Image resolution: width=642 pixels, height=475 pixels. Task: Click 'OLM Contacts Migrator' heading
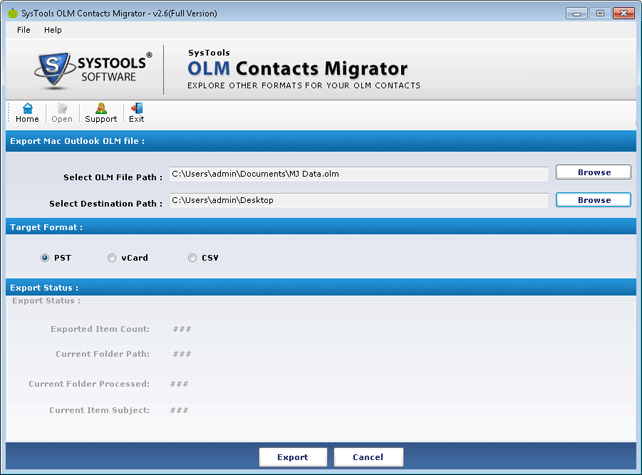(x=298, y=68)
